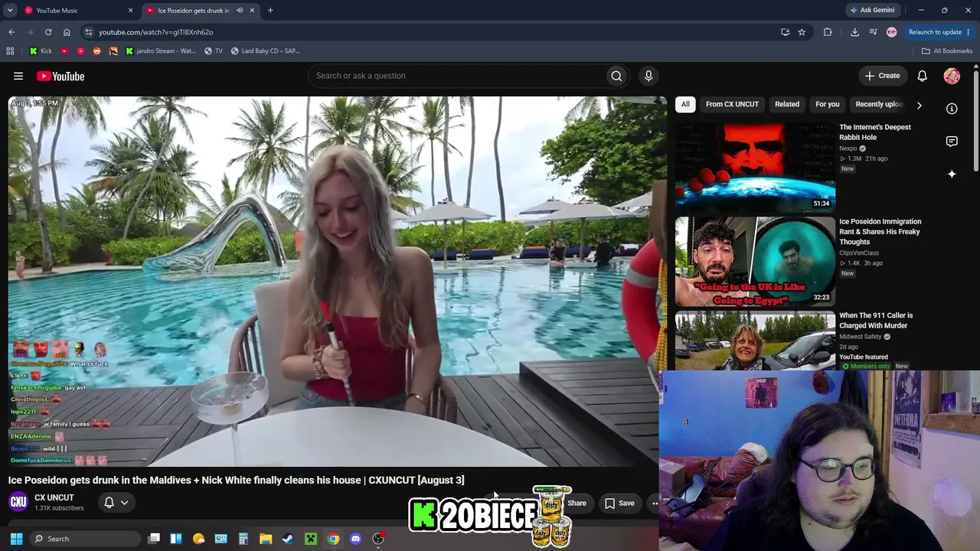Image resolution: width=980 pixels, height=551 pixels.
Task: Go back with the browser back arrow
Action: [11, 32]
